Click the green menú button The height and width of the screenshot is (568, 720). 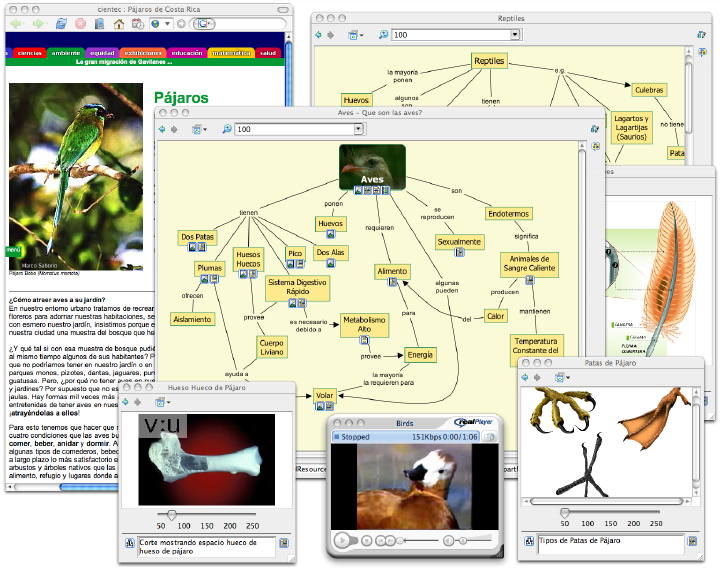pyautogui.click(x=13, y=250)
